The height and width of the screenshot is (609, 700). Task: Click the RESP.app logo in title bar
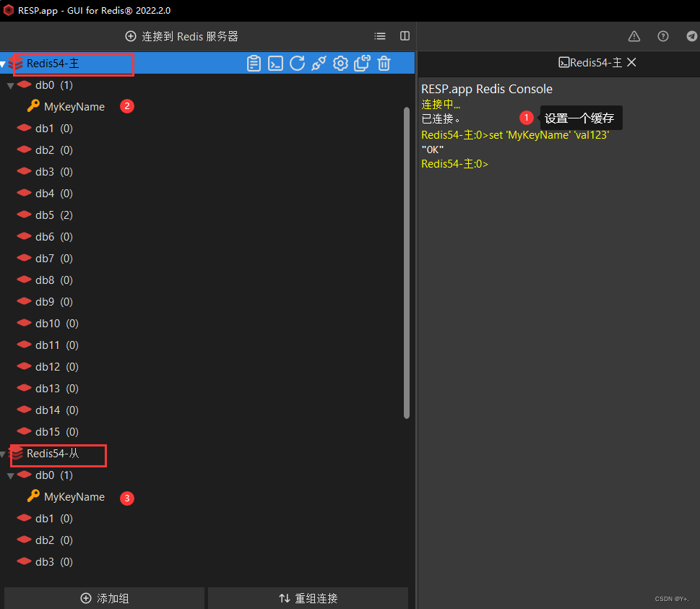click(9, 10)
